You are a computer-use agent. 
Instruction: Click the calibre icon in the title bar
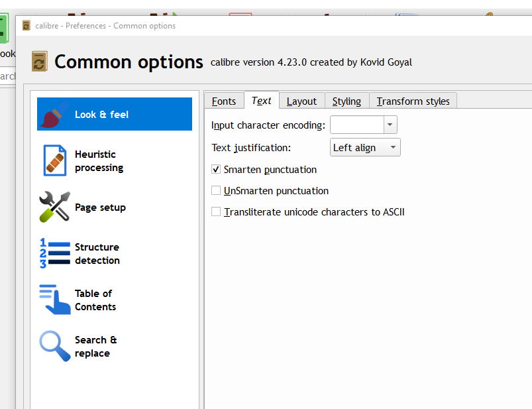coord(26,25)
